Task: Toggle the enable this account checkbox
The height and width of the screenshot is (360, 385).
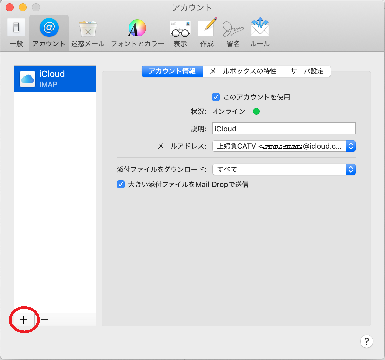Action: click(x=216, y=97)
